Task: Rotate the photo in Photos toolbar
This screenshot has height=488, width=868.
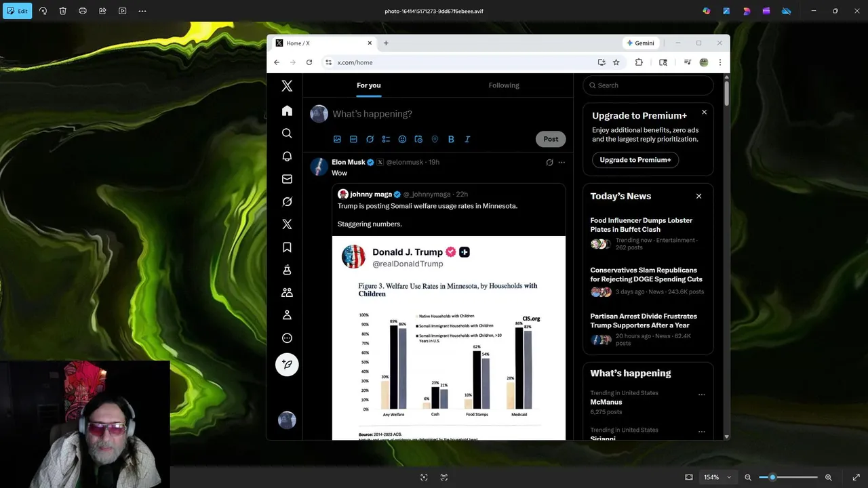Action: click(43, 11)
